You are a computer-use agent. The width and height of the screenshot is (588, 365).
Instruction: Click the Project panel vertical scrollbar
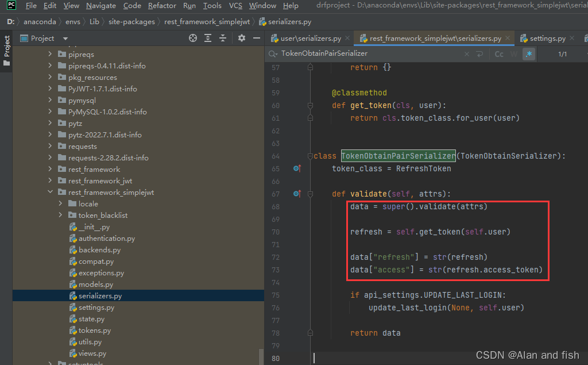click(261, 357)
